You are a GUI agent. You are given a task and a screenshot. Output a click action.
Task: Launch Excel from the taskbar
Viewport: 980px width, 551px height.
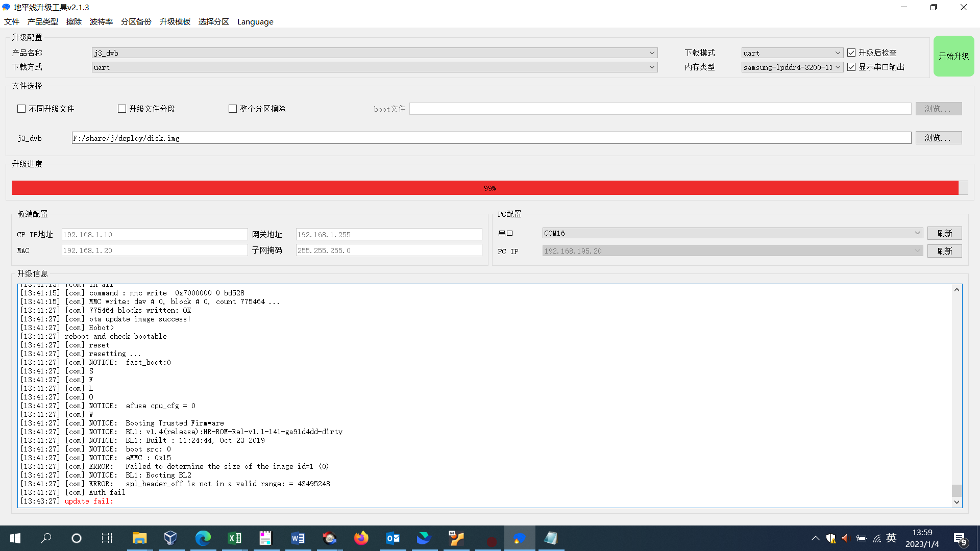point(234,538)
